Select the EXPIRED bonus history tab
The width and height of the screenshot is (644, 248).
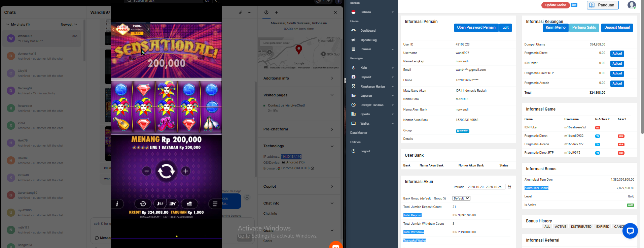[x=603, y=227]
